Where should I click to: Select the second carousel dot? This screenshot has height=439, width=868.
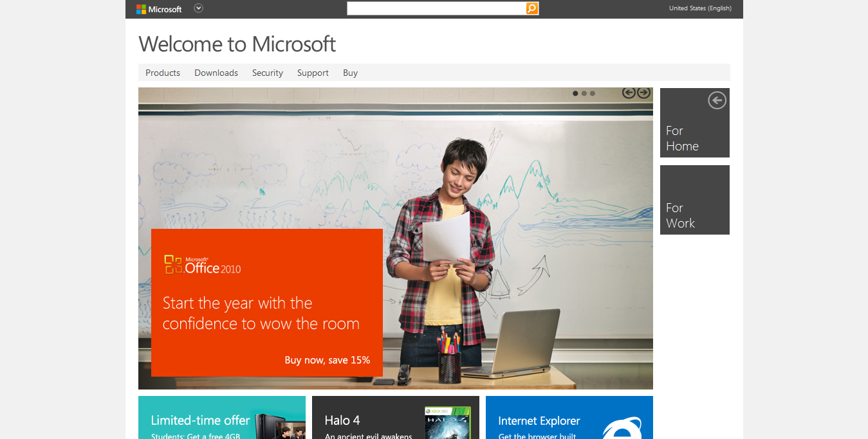point(583,93)
